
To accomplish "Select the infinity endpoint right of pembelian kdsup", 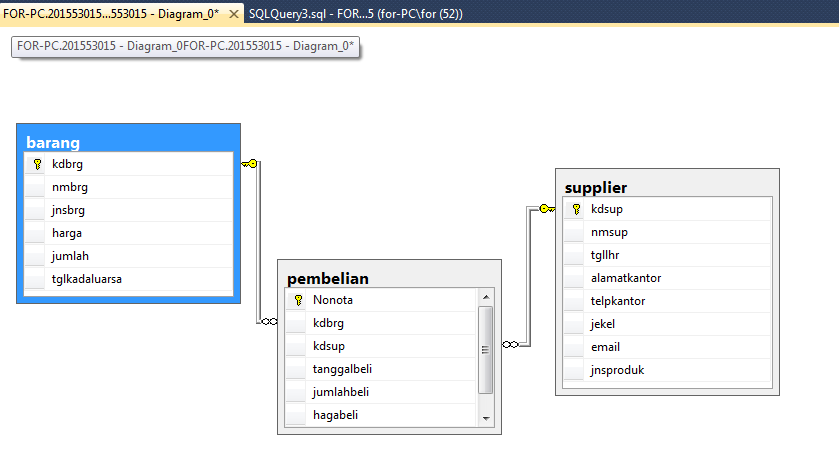I will [510, 344].
